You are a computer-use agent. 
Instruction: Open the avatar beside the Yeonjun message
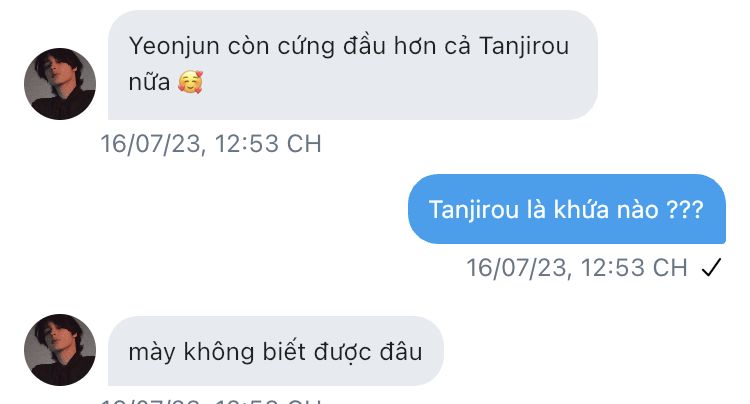60,84
